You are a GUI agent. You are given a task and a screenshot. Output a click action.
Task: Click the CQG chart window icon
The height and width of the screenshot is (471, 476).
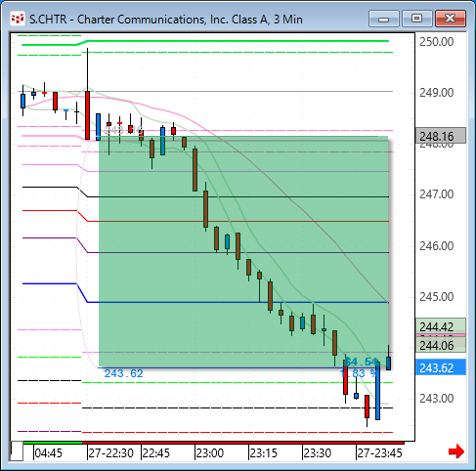18,19
